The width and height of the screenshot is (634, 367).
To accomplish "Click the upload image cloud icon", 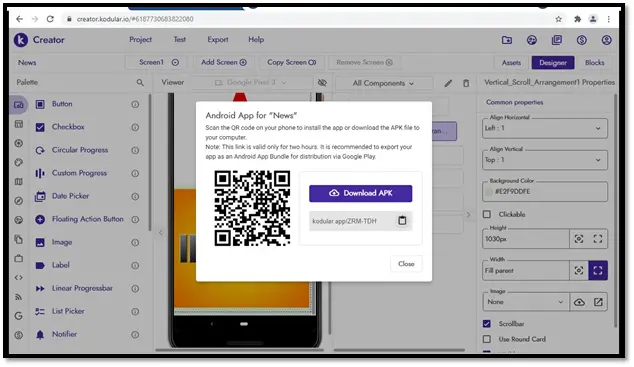I will click(579, 302).
